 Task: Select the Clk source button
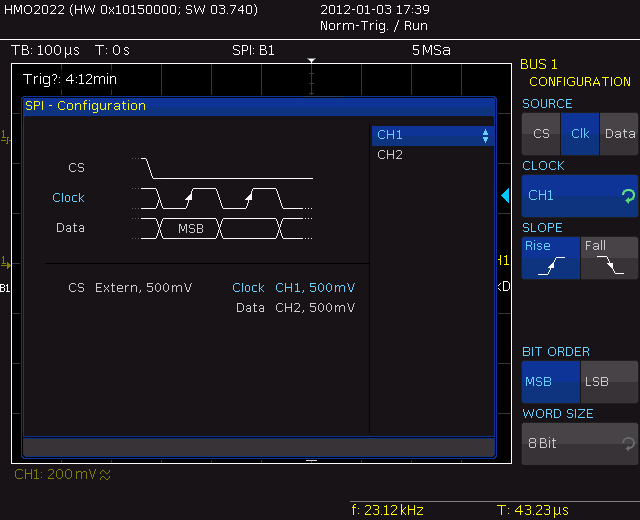tap(580, 134)
